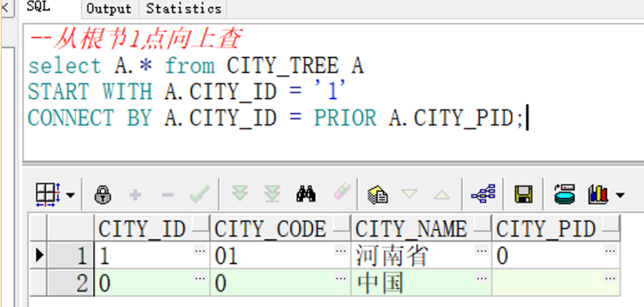The width and height of the screenshot is (644, 307).
Task: Click the bar chart icon
Action: [x=598, y=194]
